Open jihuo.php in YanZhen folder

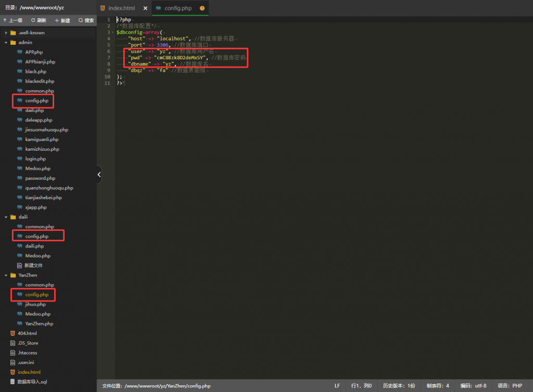pos(35,305)
